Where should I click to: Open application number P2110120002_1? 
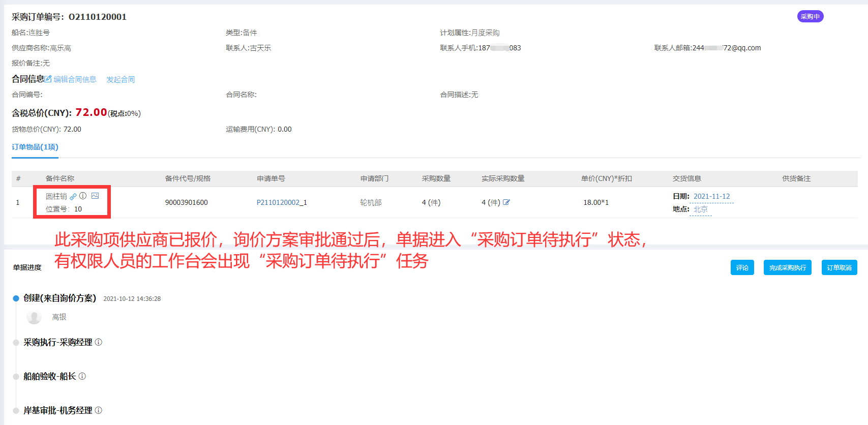[x=282, y=202]
